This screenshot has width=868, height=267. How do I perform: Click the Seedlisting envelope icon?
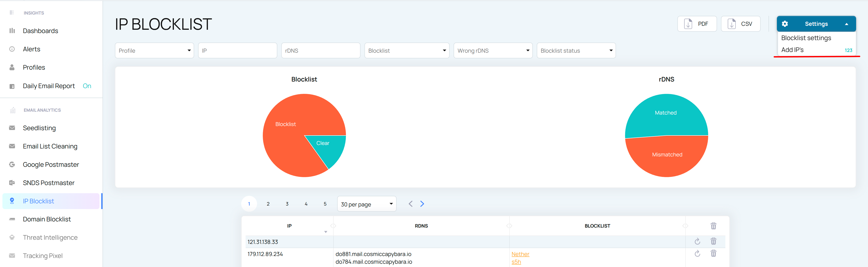(x=12, y=128)
